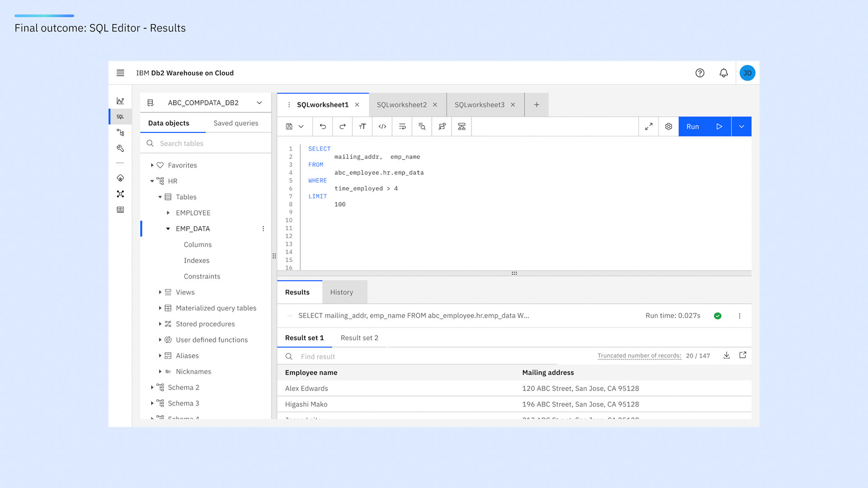Expand the executed query statement row

coord(290,316)
